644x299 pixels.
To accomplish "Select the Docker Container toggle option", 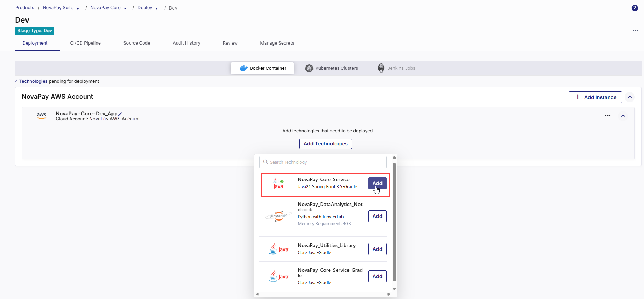I will (x=262, y=68).
